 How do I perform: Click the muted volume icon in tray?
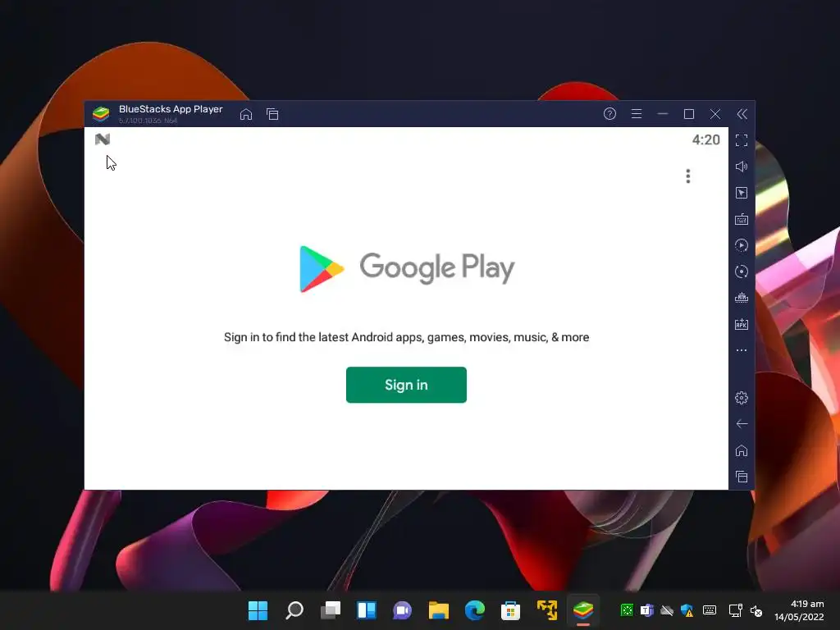(x=756, y=610)
